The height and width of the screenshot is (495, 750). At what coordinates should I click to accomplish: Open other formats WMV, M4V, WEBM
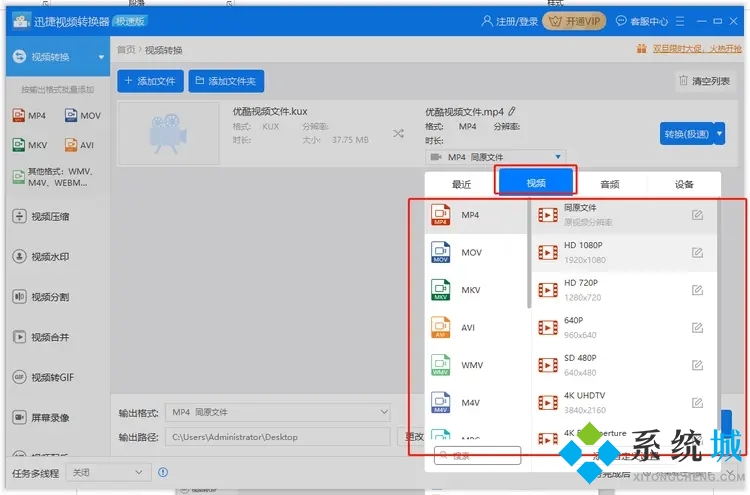point(53,177)
